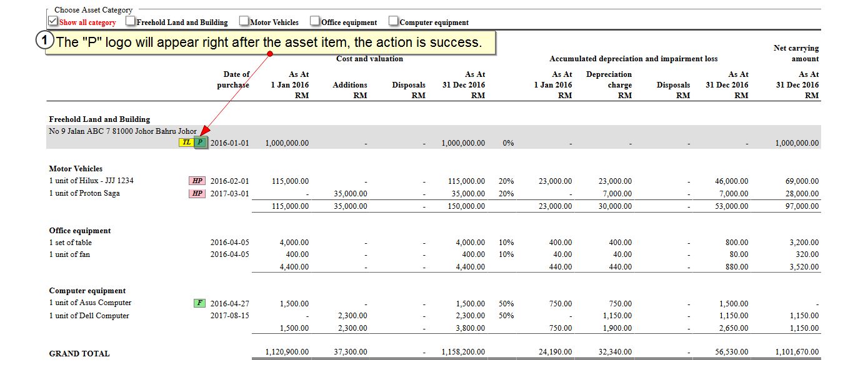
Task: Select the 1 unit of Hilux asset
Action: [x=91, y=181]
